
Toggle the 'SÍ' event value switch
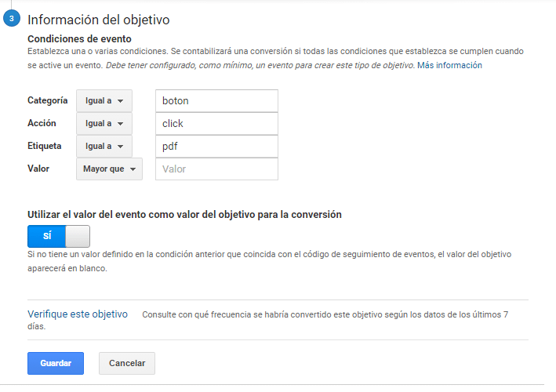click(x=59, y=236)
